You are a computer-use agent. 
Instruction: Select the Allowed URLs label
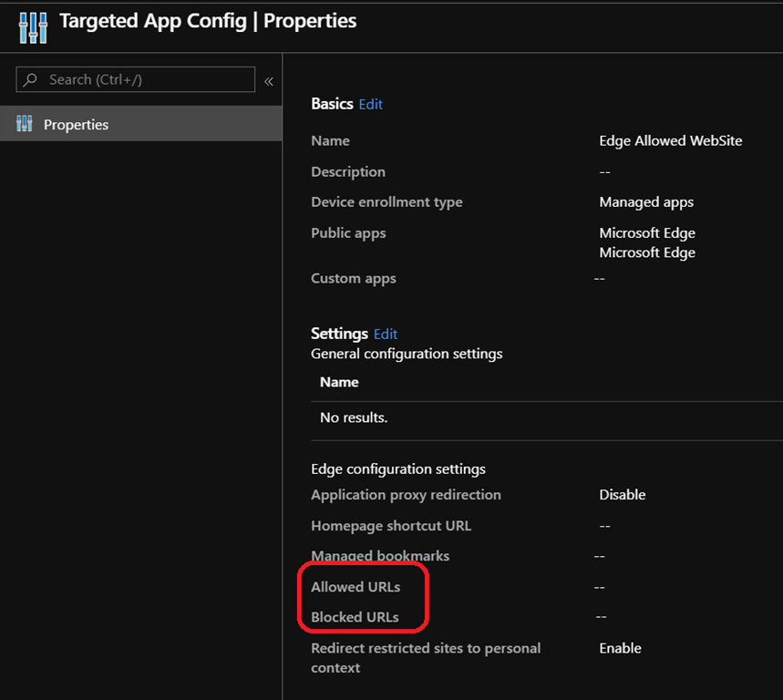(x=355, y=587)
